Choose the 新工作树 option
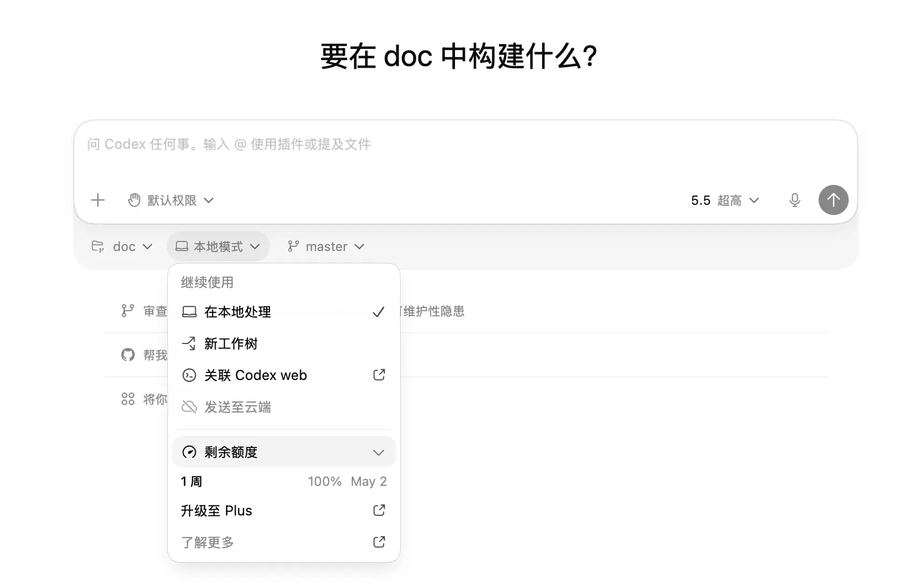This screenshot has width=924, height=588. tap(231, 343)
